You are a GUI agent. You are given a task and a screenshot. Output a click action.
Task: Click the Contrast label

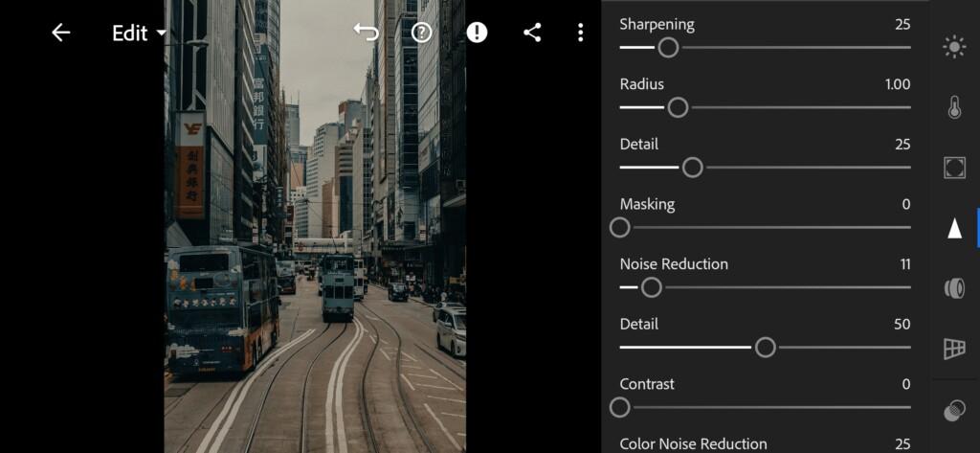pos(647,384)
